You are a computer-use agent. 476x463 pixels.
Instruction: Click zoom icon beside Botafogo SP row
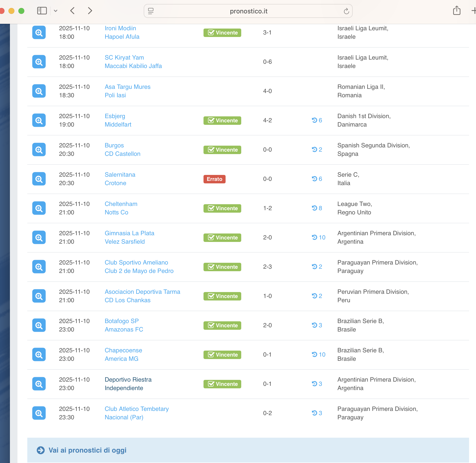pyautogui.click(x=39, y=325)
